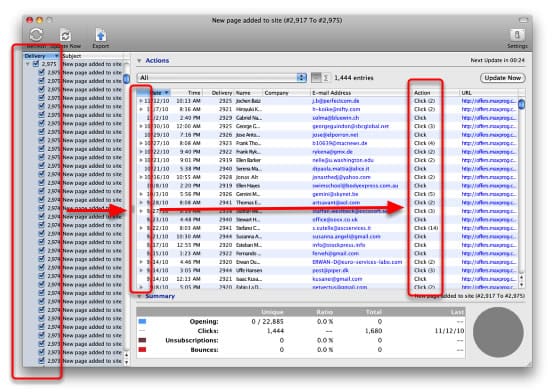The image size is (560, 392).
Task: Open the swimschool@bodyexpress.com.au email link
Action: 355,186
